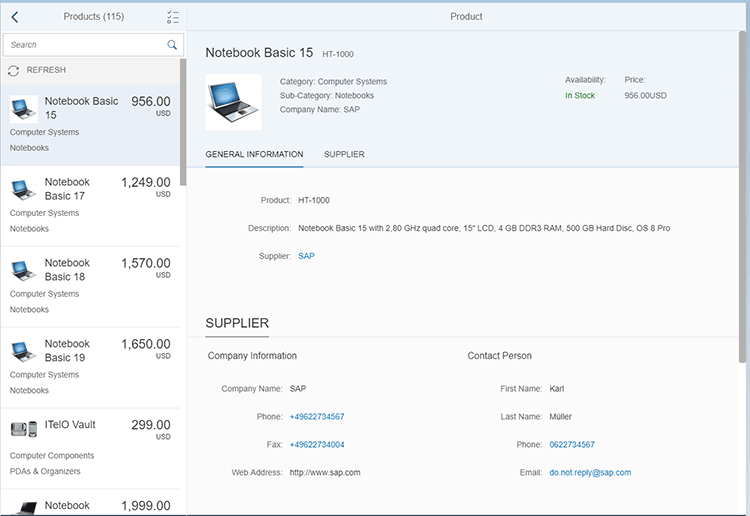Open Notebook Basic 18 list item title

[67, 270]
